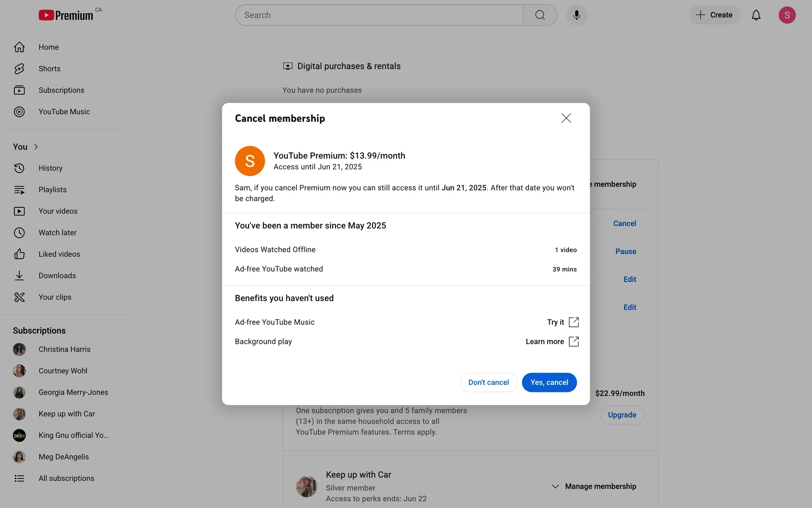Click the search magnifier button

[x=540, y=15]
